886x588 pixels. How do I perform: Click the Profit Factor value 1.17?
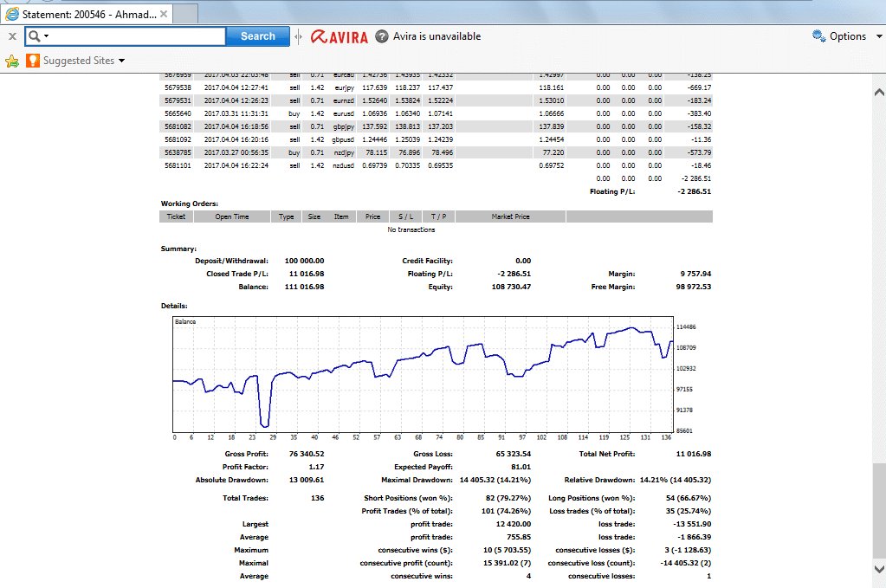coord(316,467)
